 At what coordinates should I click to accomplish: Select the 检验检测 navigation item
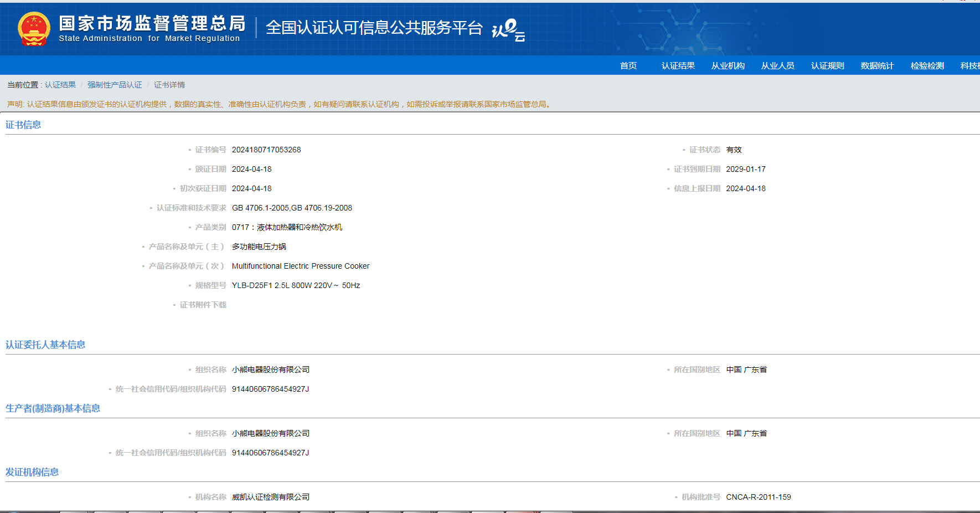pyautogui.click(x=927, y=66)
